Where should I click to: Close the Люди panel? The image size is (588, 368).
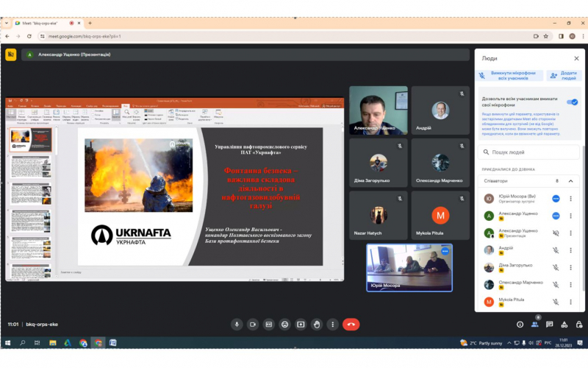(576, 58)
